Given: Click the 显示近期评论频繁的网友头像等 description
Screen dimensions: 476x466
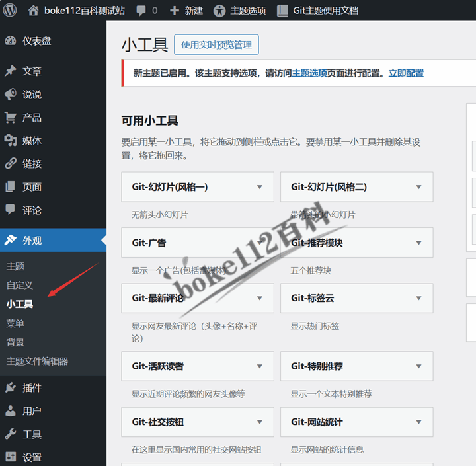Looking at the screenshot, I should coord(188,394).
